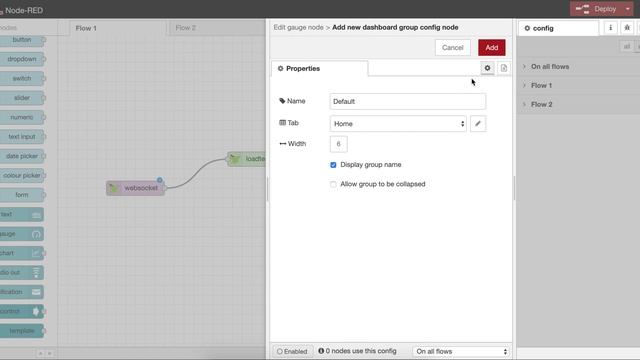Image resolution: width=640 pixels, height=360 pixels.
Task: Open the node description document icon
Action: tap(504, 68)
